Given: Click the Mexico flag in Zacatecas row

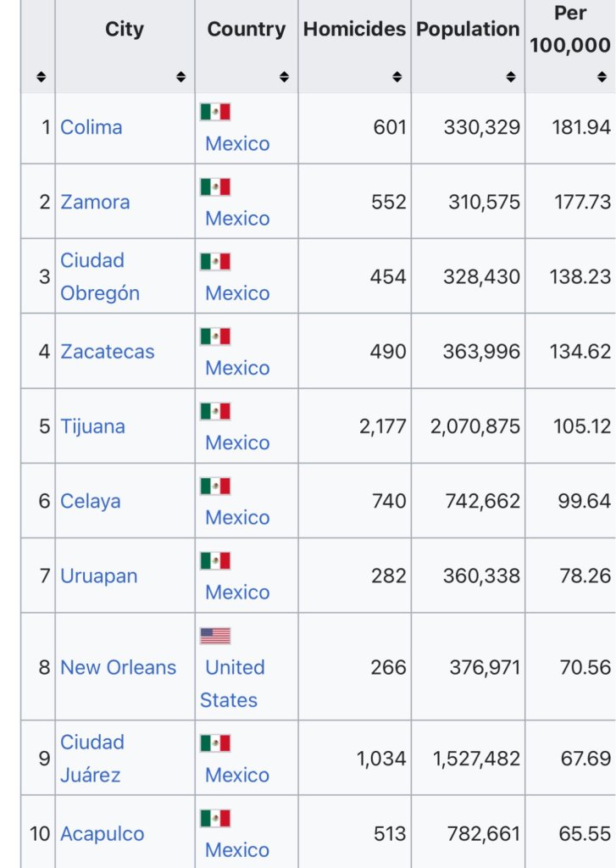Looking at the screenshot, I should click(x=215, y=337).
